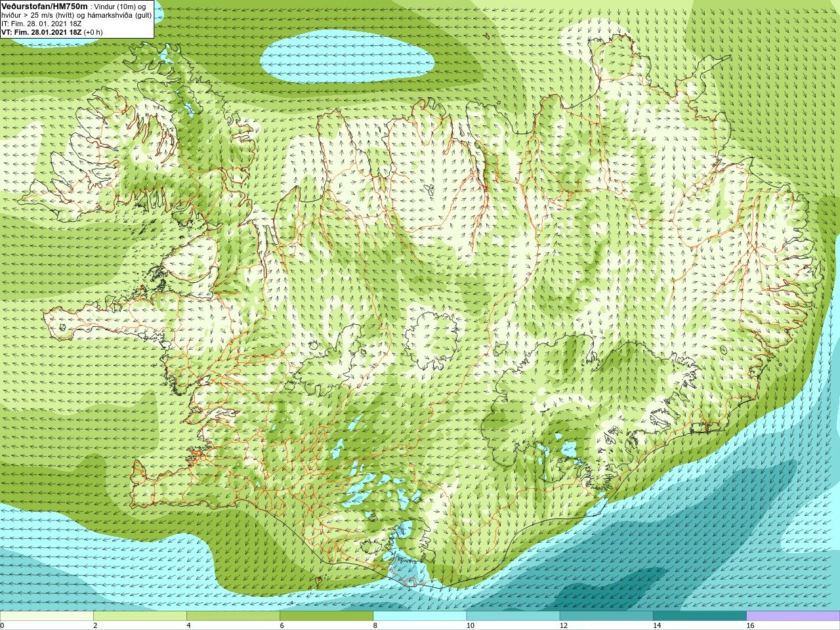Click the pale yellow 0–2 legend swatch
This screenshot has height=630, width=840.
47,616
